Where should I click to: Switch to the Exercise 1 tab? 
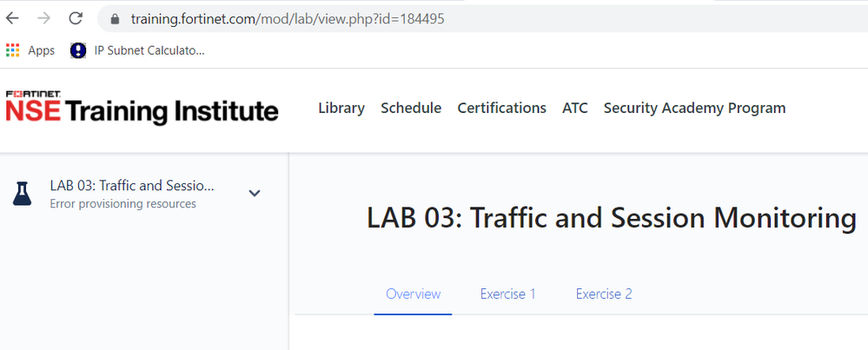click(x=507, y=294)
